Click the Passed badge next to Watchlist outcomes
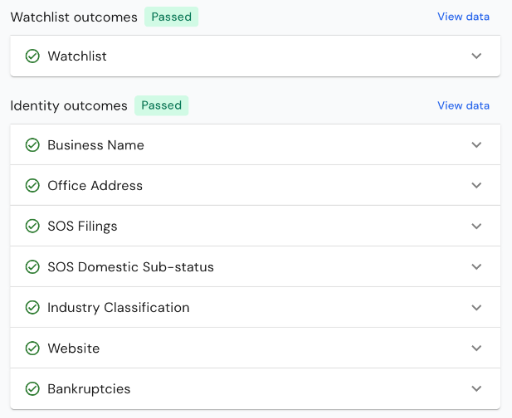Viewport: 512px width, 418px height. (x=171, y=17)
